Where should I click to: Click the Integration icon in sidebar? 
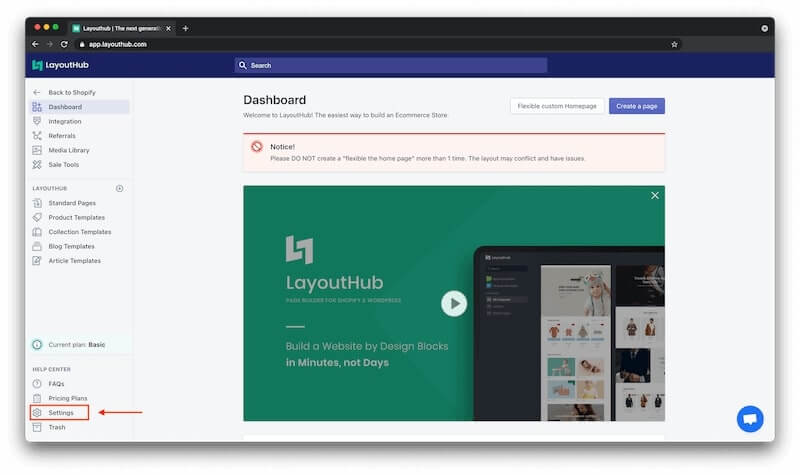[x=37, y=121]
